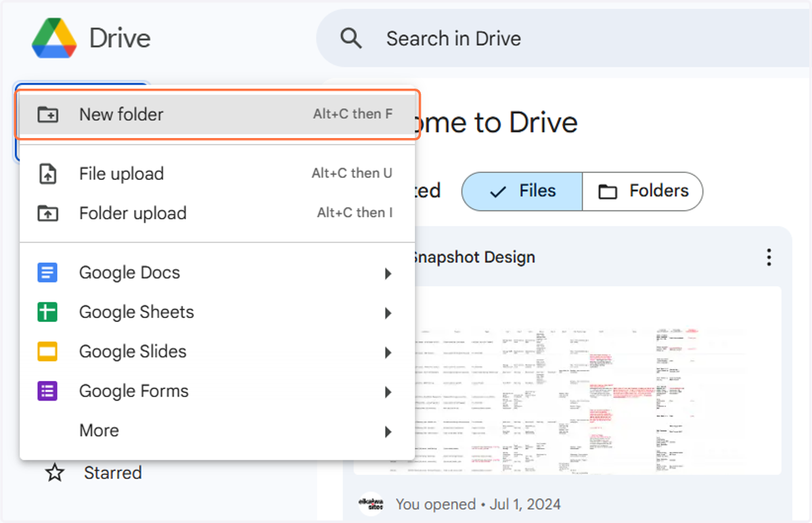This screenshot has width=812, height=523.
Task: Click the 'You opened • Jul 1, 2024' text
Action: coord(478,504)
